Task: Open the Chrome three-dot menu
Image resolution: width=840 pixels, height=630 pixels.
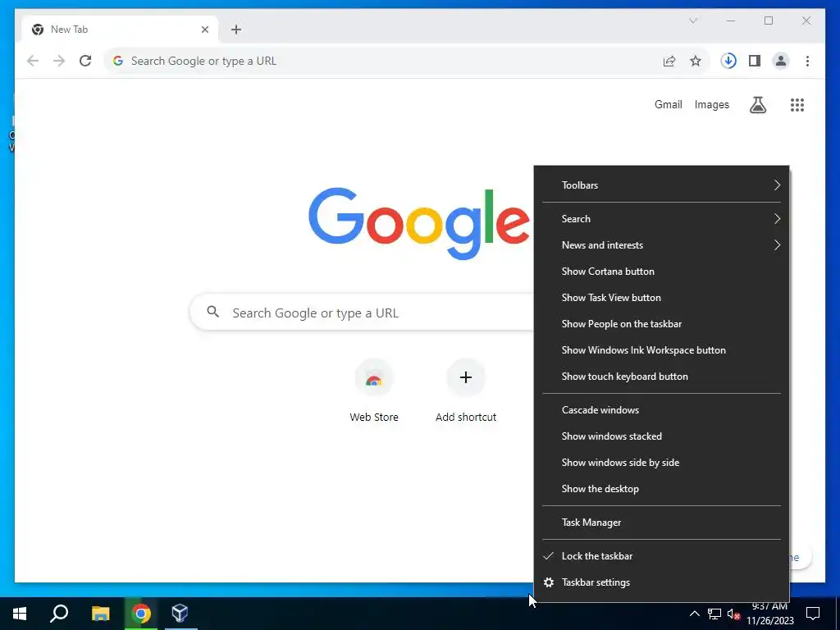Action: pos(807,61)
